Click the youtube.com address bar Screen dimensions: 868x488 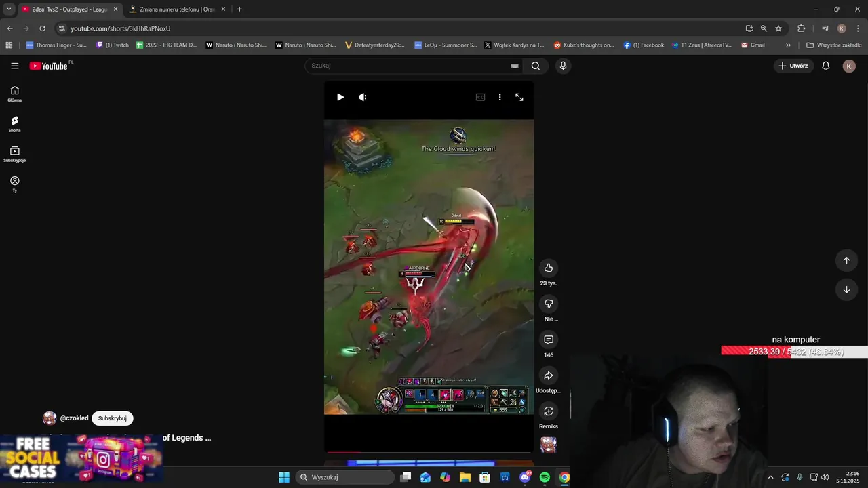[x=400, y=28]
